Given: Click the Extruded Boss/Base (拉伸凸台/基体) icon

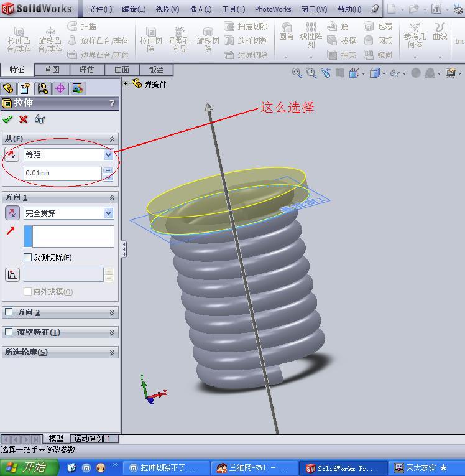Looking at the screenshot, I should [x=19, y=40].
